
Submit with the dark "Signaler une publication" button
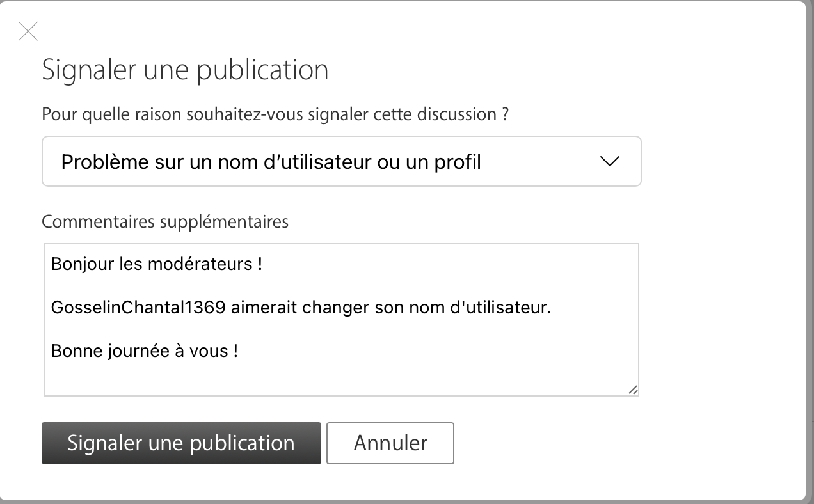pyautogui.click(x=181, y=443)
